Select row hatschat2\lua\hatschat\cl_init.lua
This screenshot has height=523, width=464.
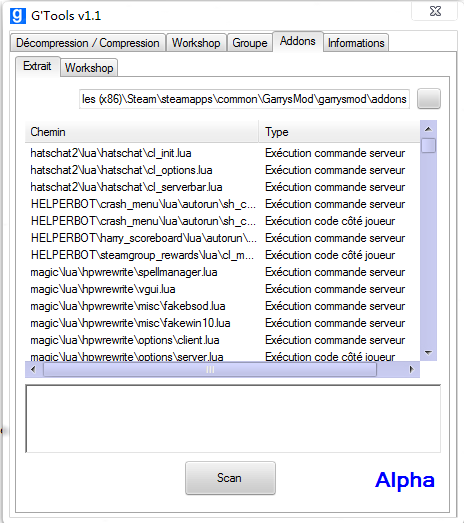(x=222, y=153)
